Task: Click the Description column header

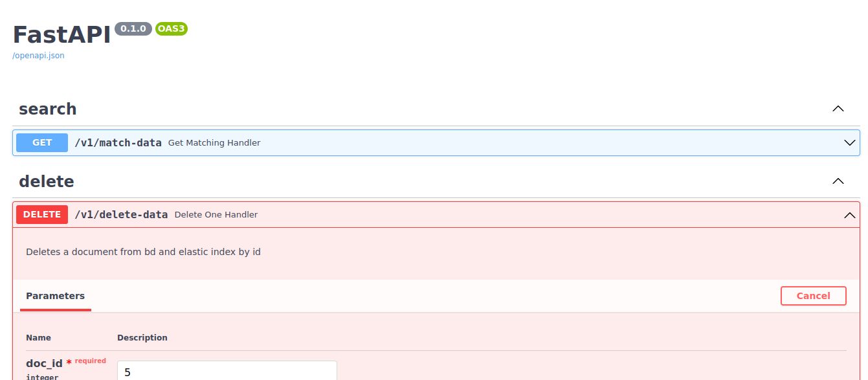Action: (x=142, y=337)
